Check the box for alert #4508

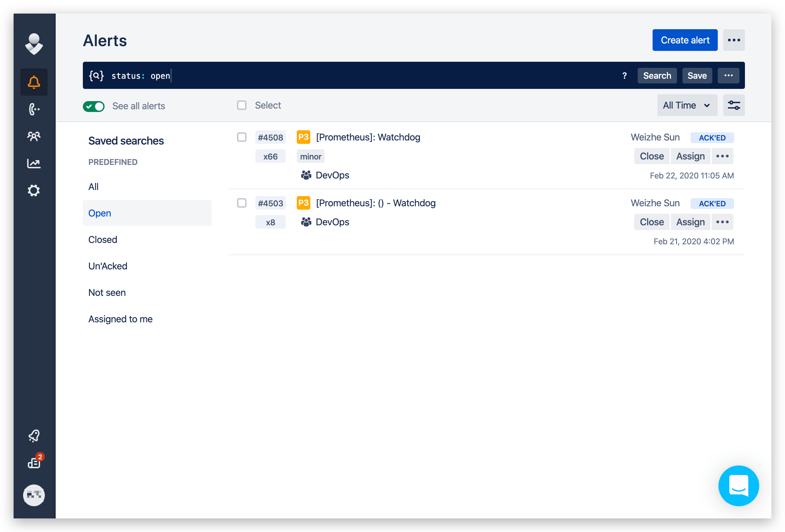[242, 137]
